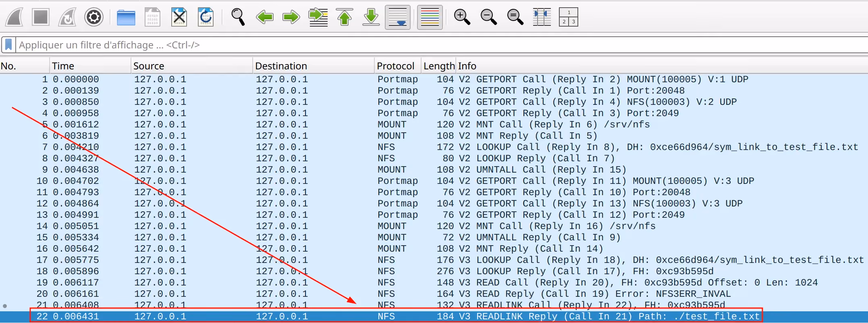
Task: Select packet 11 GETPORT Reply (Call In 10)
Action: pos(434,192)
